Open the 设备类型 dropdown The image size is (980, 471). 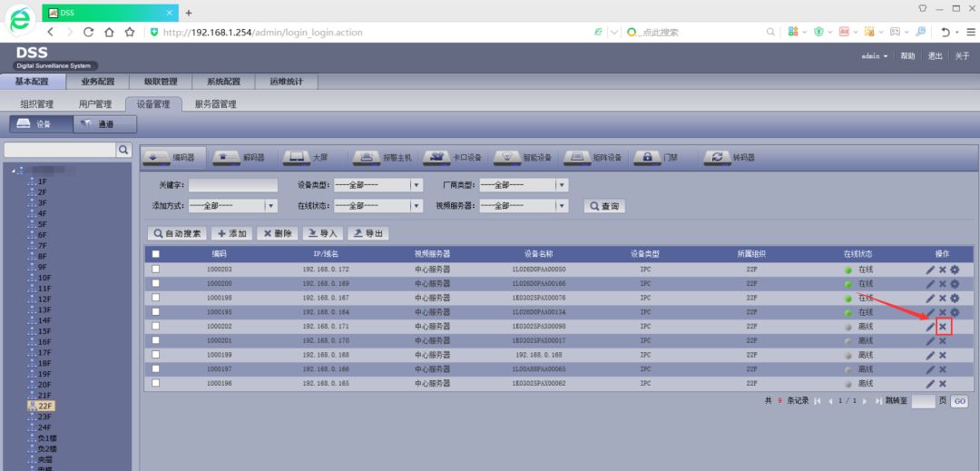377,185
